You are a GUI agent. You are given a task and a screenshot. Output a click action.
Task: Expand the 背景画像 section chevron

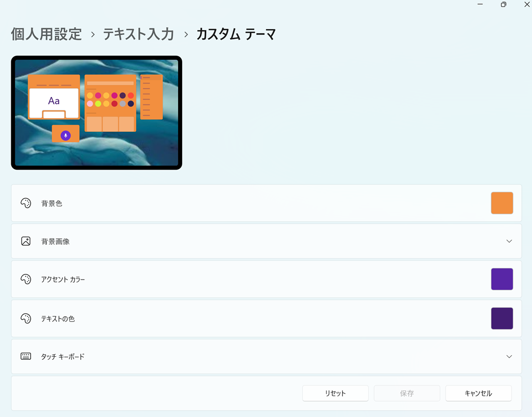(x=509, y=241)
